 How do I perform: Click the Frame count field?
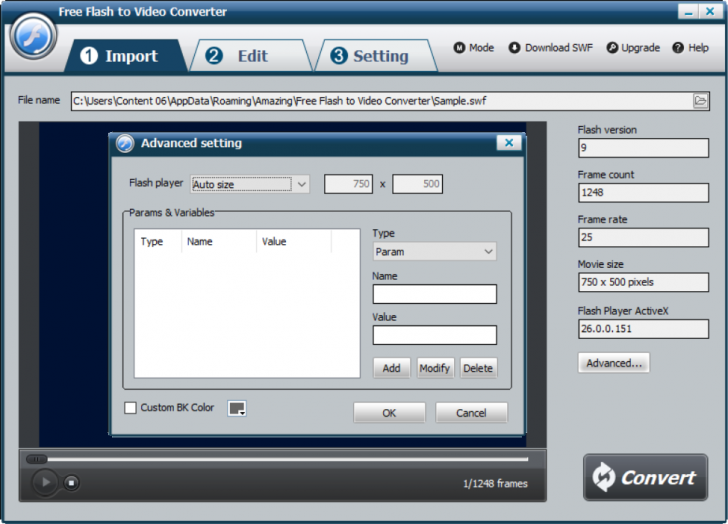point(643,193)
